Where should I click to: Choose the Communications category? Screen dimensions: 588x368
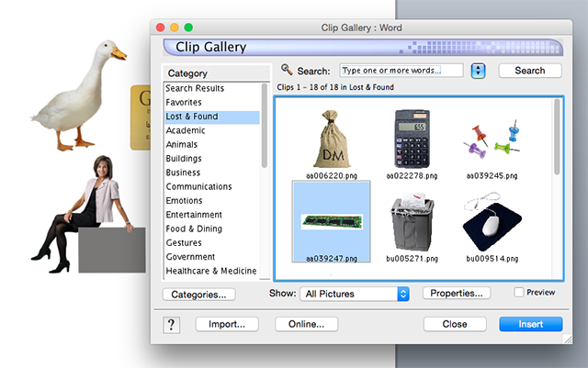click(x=212, y=186)
